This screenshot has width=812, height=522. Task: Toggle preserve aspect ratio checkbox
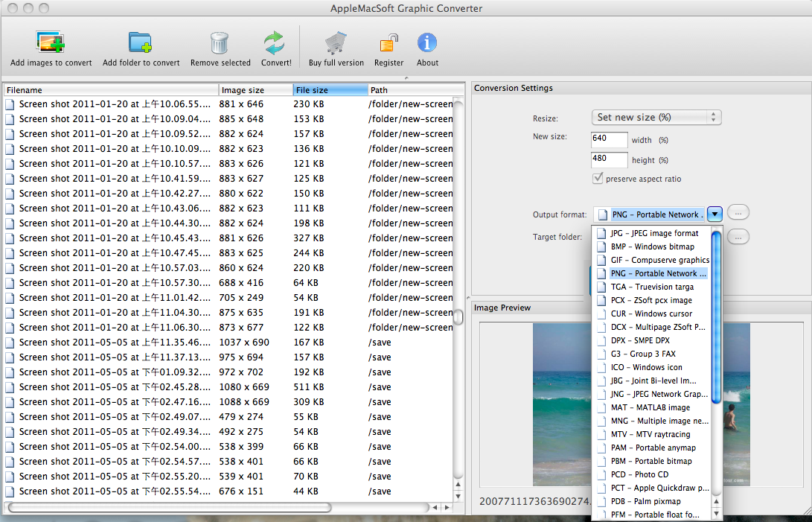tap(598, 178)
